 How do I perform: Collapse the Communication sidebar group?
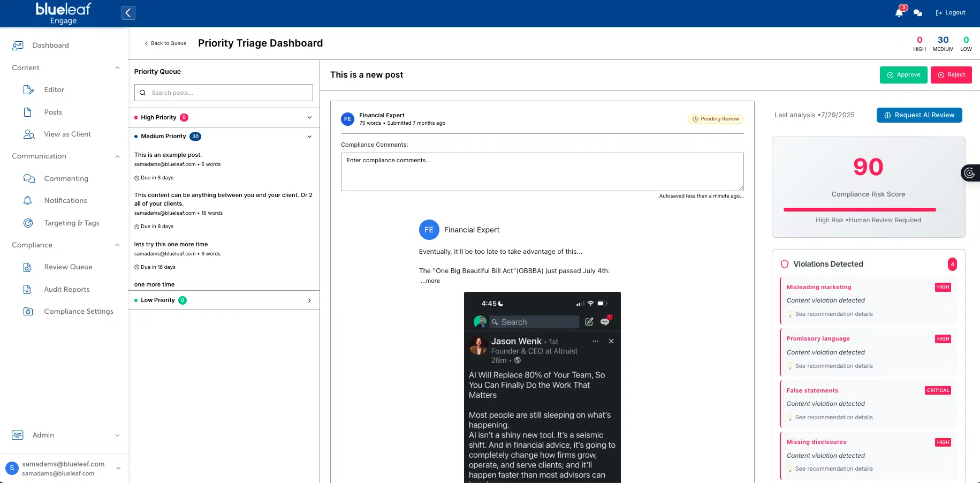tap(117, 156)
